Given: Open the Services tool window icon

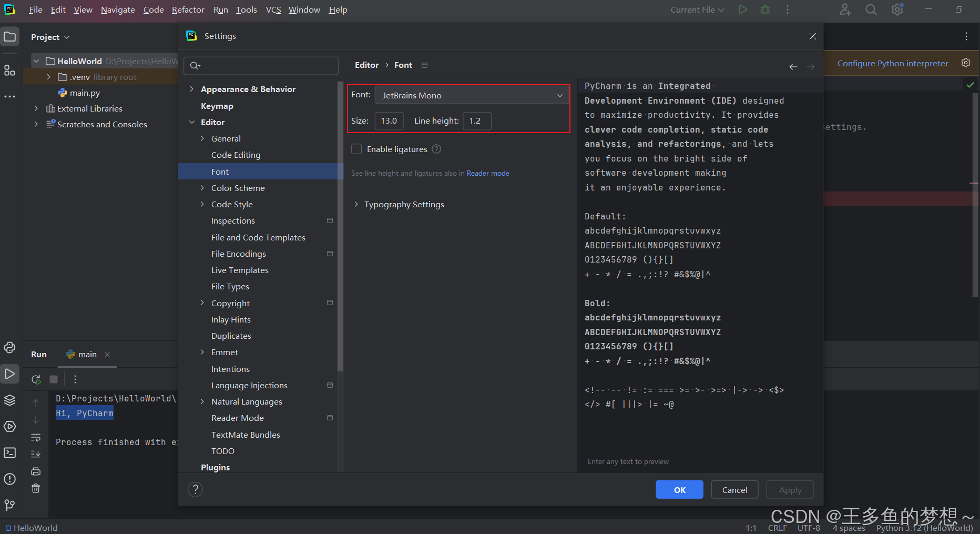Looking at the screenshot, I should coord(10,426).
